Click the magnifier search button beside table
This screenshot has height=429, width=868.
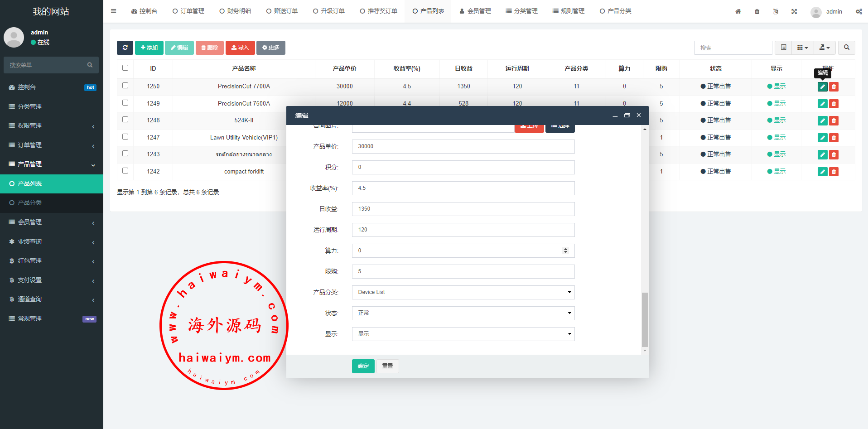pos(846,48)
